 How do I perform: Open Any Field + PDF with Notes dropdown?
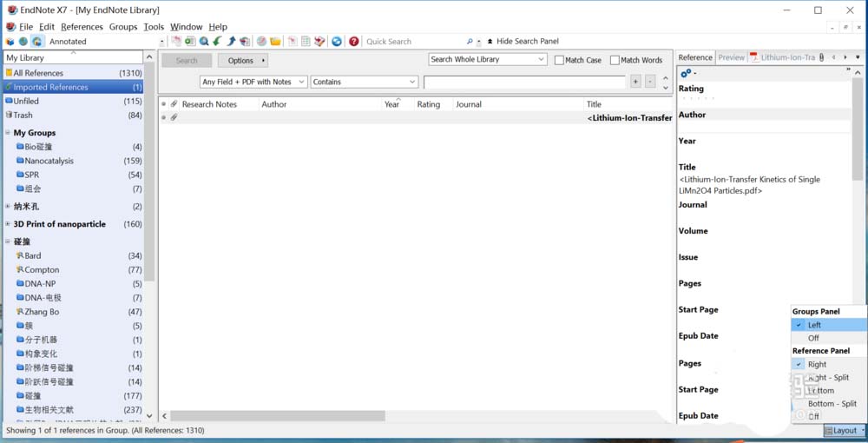(253, 82)
